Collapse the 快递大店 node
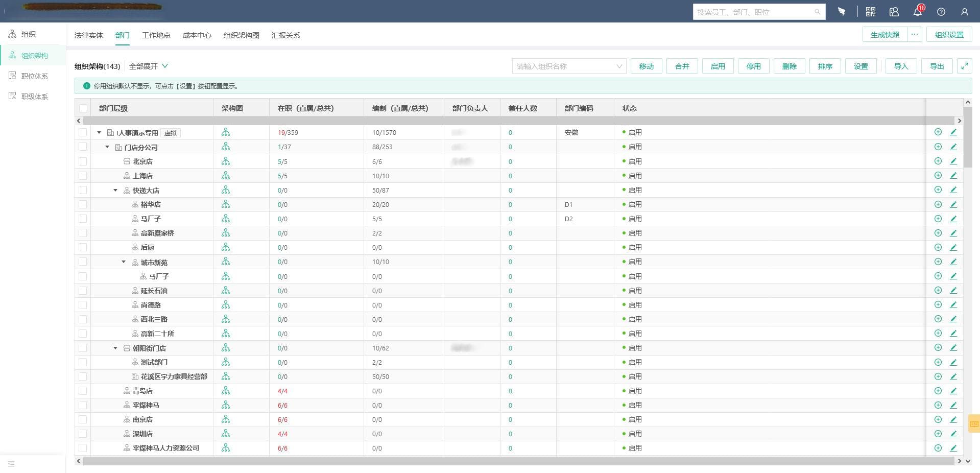The height and width of the screenshot is (473, 980). (115, 190)
